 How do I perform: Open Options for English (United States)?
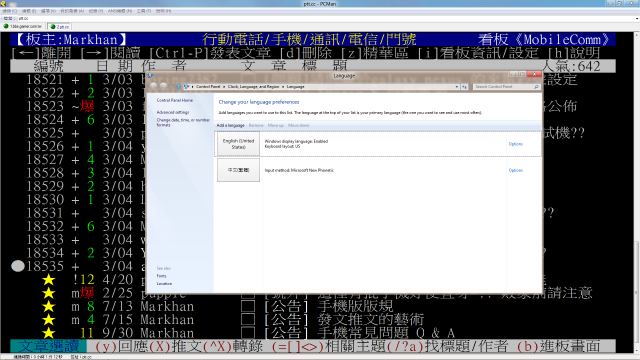tap(516, 144)
